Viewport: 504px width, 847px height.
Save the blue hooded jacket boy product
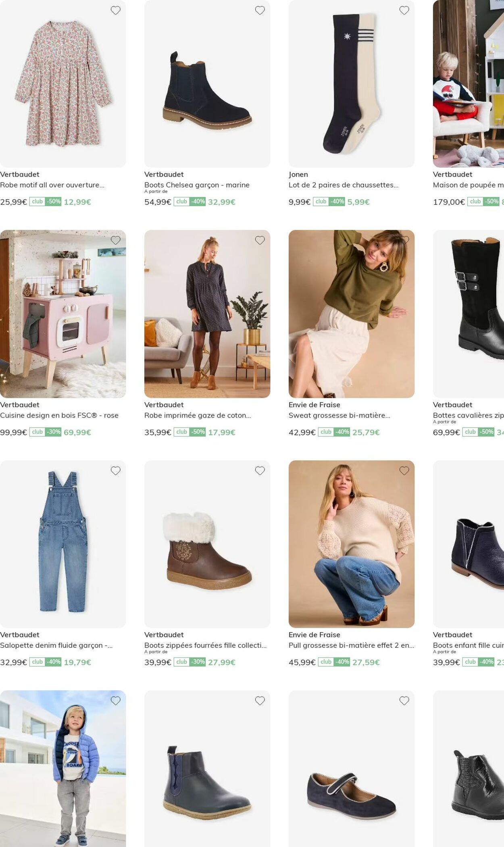pos(116,701)
